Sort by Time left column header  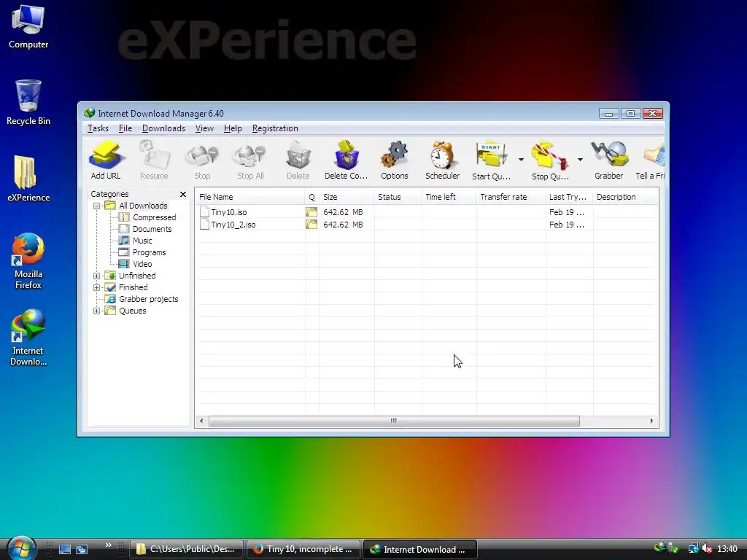(449, 197)
